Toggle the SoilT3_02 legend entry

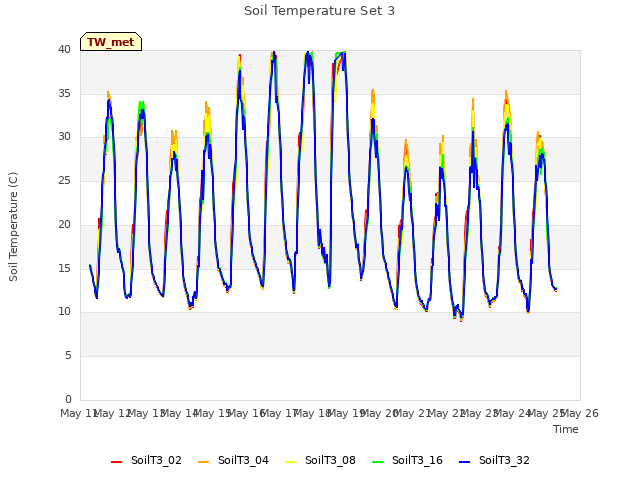click(146, 460)
